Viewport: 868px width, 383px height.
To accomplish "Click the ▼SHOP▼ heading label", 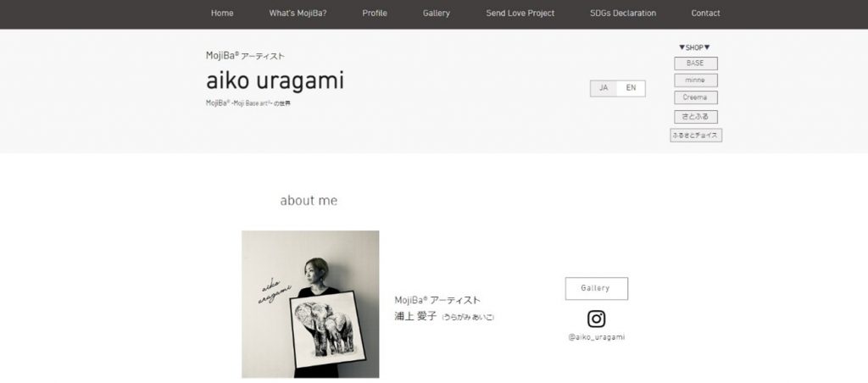I will coord(695,47).
